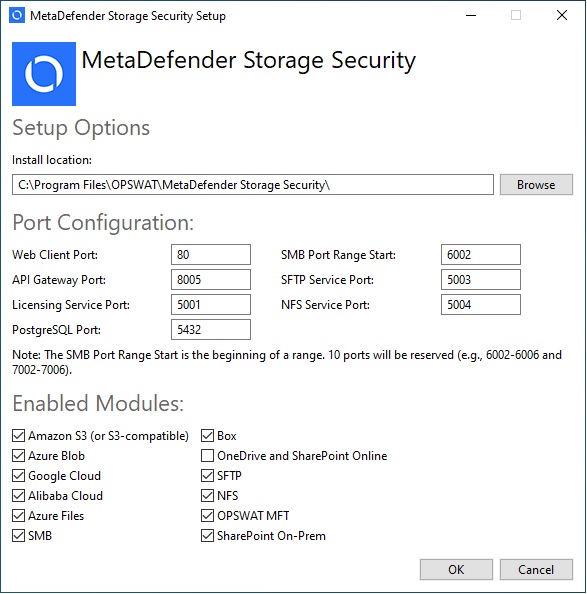This screenshot has height=594, width=587.
Task: Click the Install location path field
Action: 253,185
